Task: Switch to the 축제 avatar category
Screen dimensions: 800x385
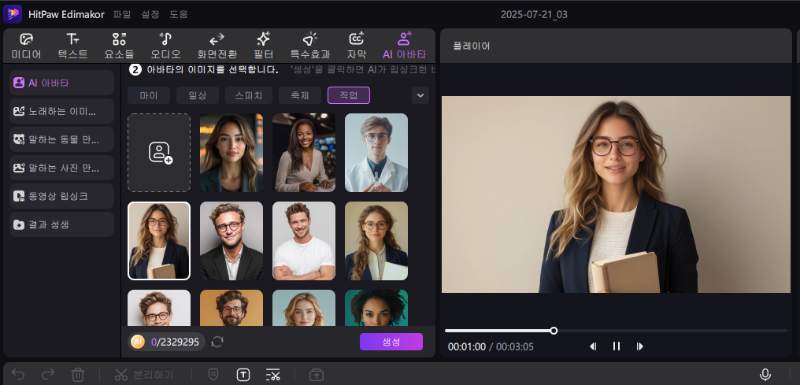Action: pyautogui.click(x=299, y=95)
